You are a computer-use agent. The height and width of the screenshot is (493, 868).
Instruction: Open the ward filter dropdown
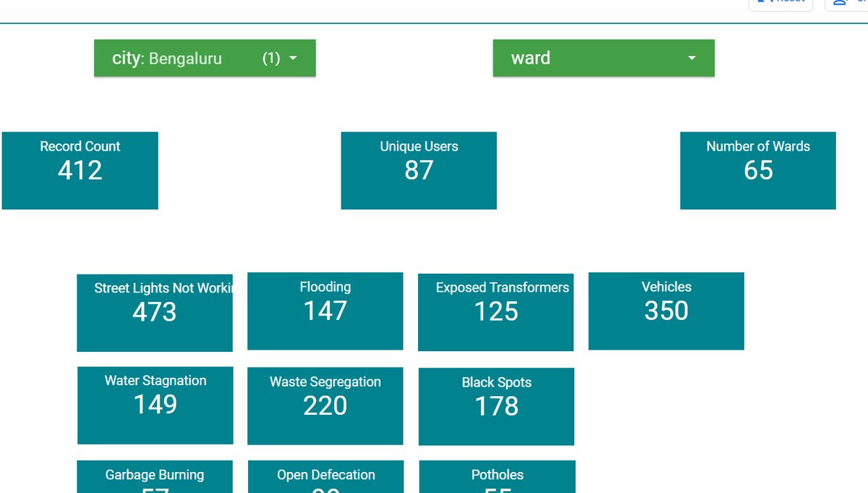(x=603, y=58)
